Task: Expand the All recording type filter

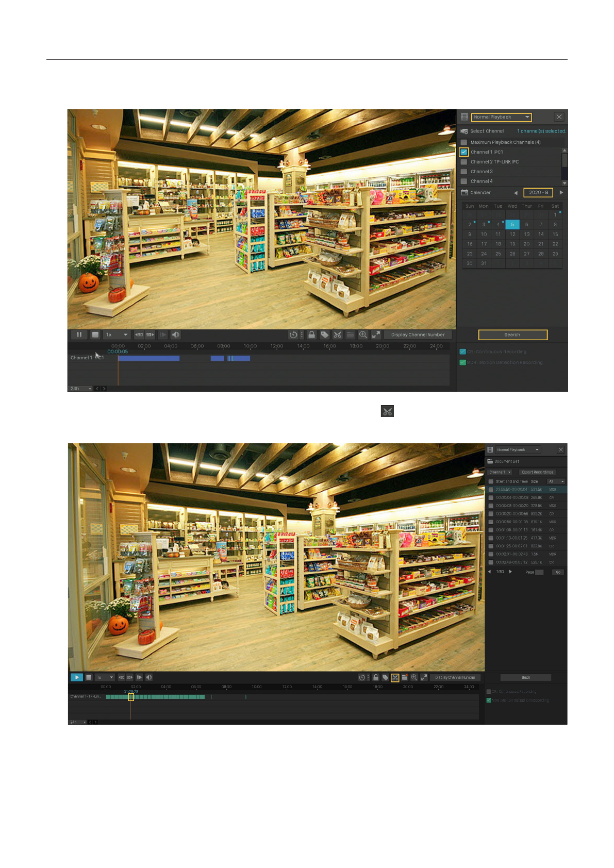Action: coord(556,481)
